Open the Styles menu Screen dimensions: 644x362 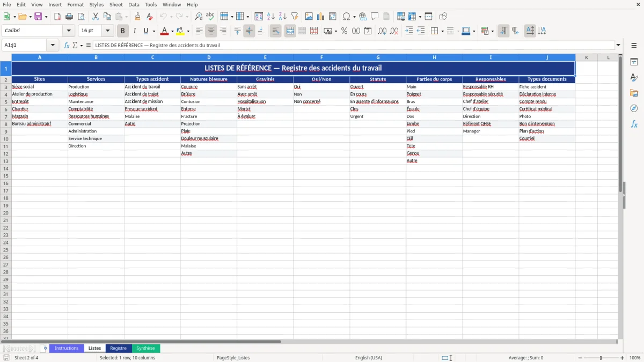point(97,4)
